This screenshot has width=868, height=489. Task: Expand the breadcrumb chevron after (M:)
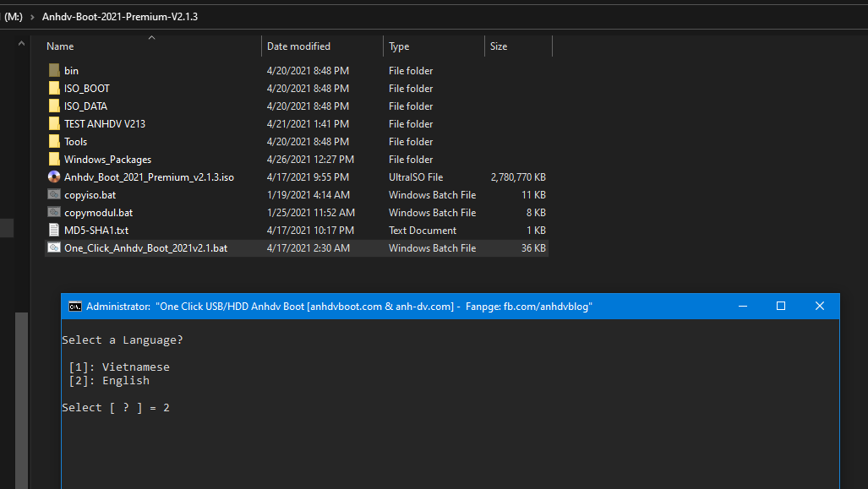click(x=32, y=17)
